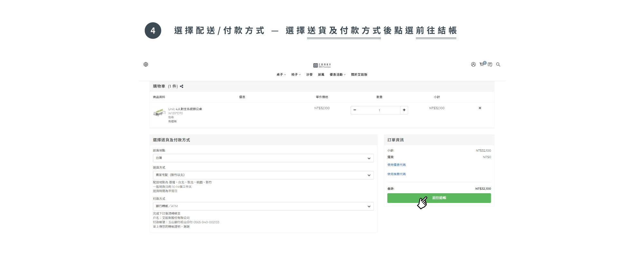Click the 使用推薦代碼 link

[x=396, y=174]
